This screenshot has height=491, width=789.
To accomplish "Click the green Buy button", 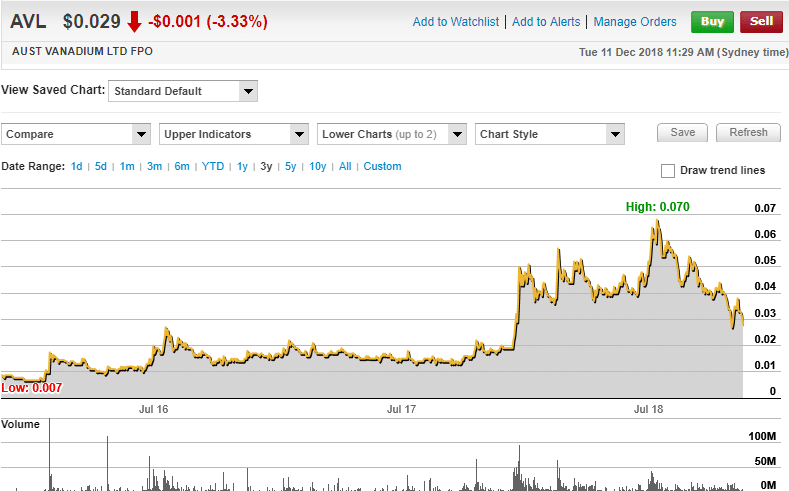I will [712, 22].
